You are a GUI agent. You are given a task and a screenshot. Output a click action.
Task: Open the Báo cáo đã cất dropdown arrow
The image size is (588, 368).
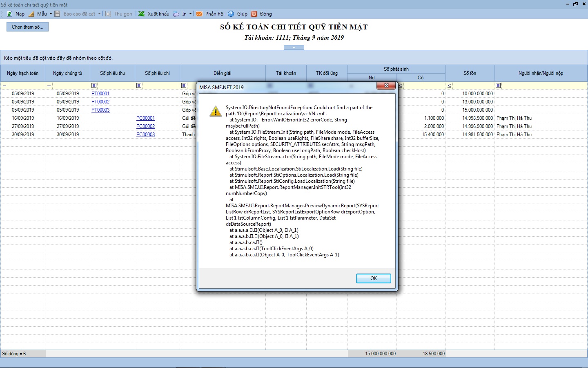point(99,14)
